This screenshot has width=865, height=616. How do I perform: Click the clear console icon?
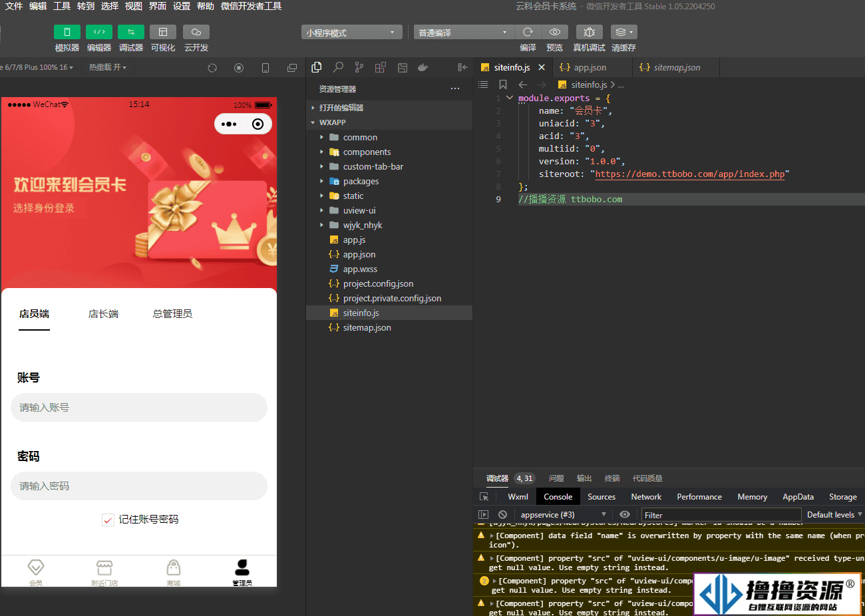503,514
